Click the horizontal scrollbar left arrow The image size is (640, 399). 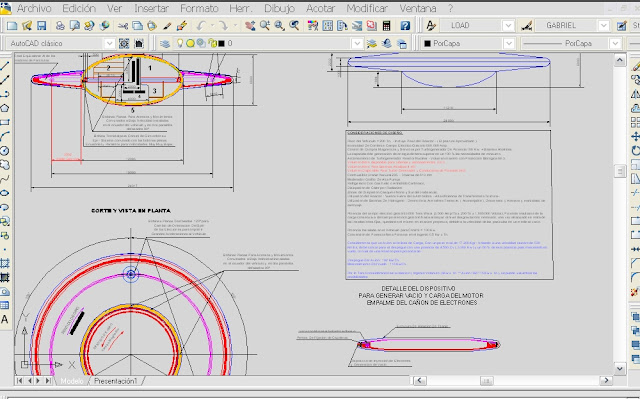click(x=420, y=381)
